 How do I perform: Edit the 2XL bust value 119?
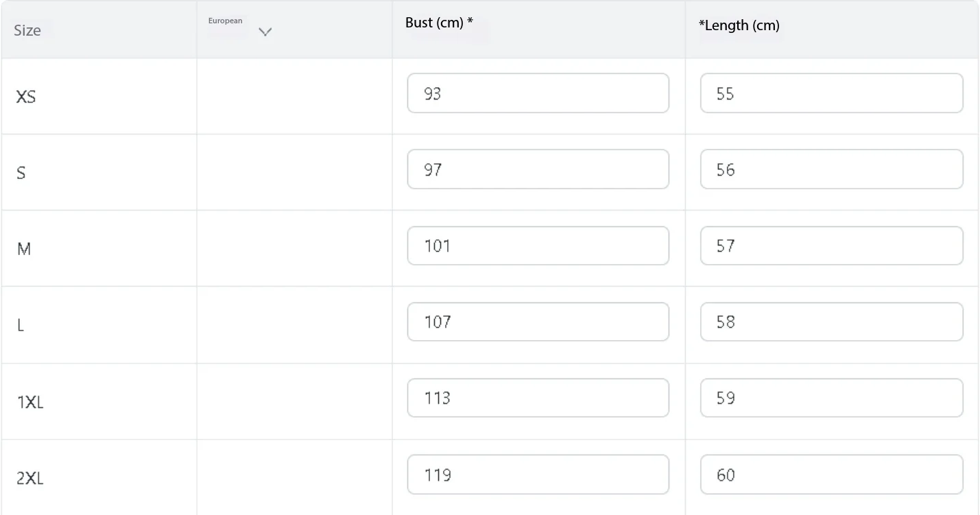point(538,475)
